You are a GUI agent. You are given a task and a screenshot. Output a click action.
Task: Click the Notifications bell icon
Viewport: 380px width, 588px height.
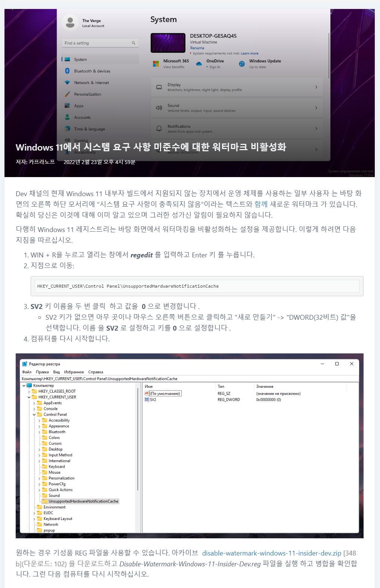pos(159,129)
